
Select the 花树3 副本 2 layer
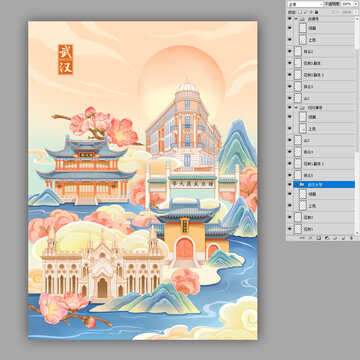[323, 75]
